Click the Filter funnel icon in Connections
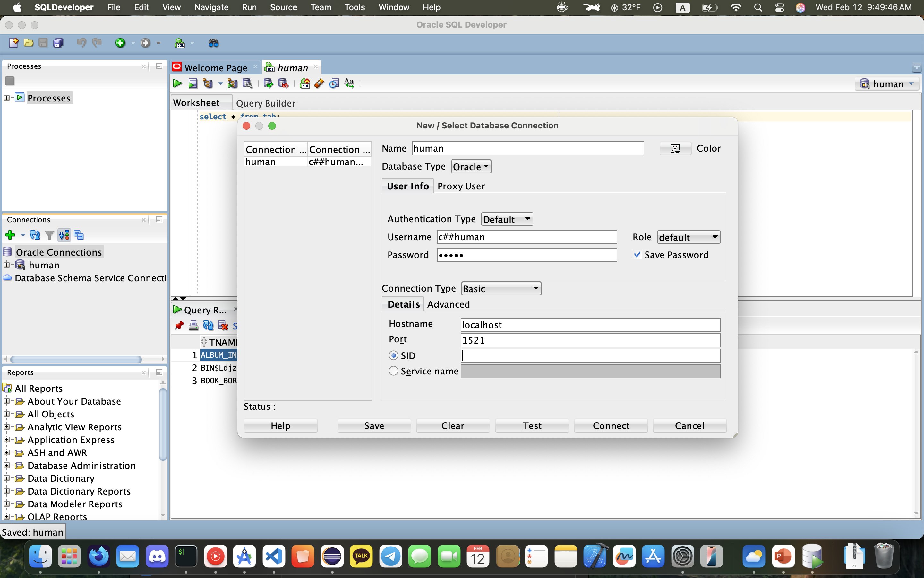This screenshot has height=578, width=924. pos(49,235)
